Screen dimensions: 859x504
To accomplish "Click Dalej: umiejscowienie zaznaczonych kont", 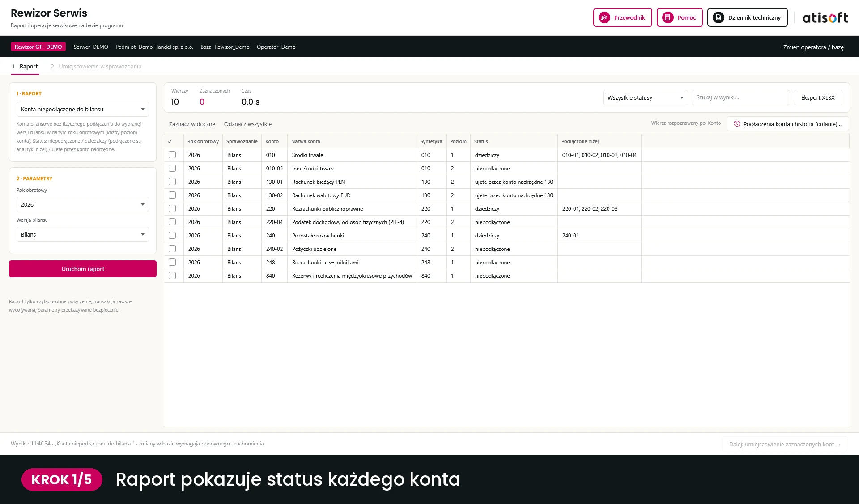I will [x=785, y=444].
